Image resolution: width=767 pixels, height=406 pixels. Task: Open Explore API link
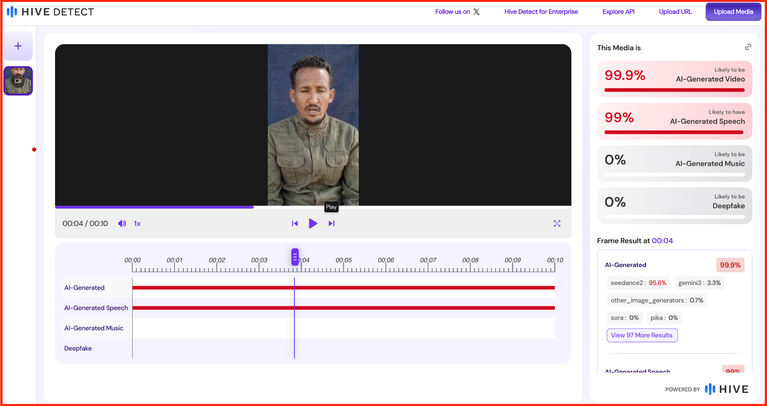click(618, 12)
